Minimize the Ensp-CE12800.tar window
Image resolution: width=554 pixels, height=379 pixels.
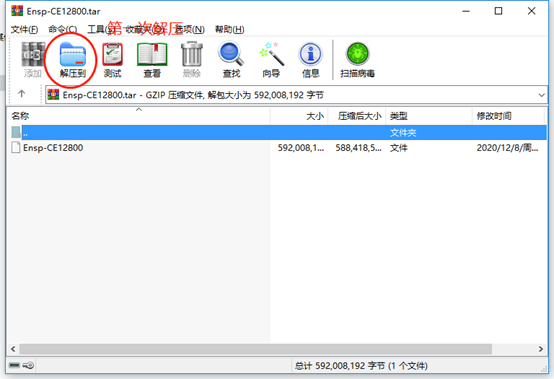[x=466, y=11]
